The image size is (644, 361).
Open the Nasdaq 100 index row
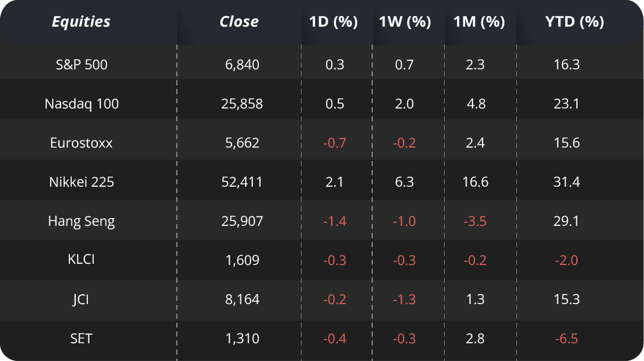click(82, 104)
